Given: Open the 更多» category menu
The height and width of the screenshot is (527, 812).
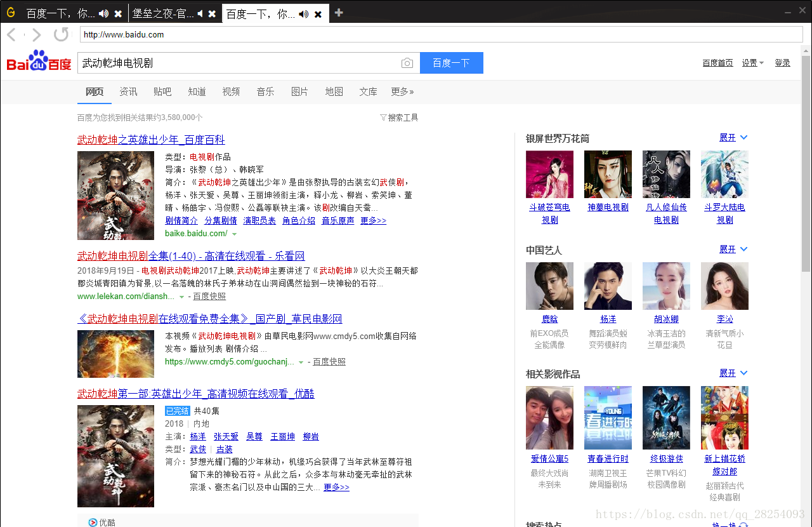Looking at the screenshot, I should (x=402, y=91).
